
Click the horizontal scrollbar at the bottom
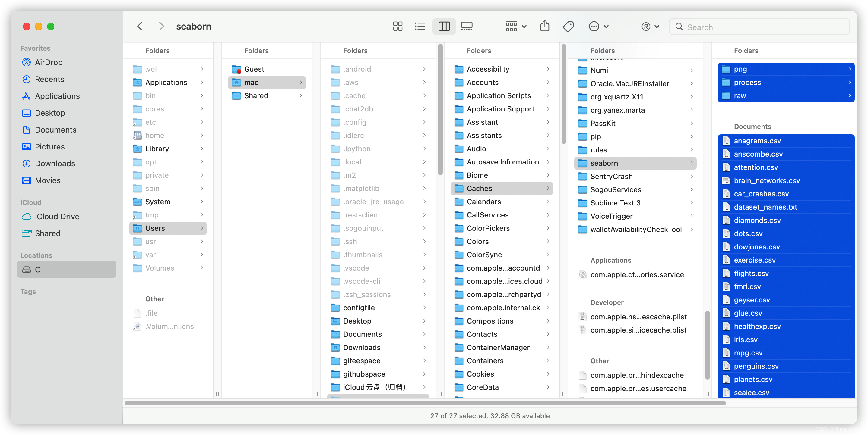tap(425, 403)
